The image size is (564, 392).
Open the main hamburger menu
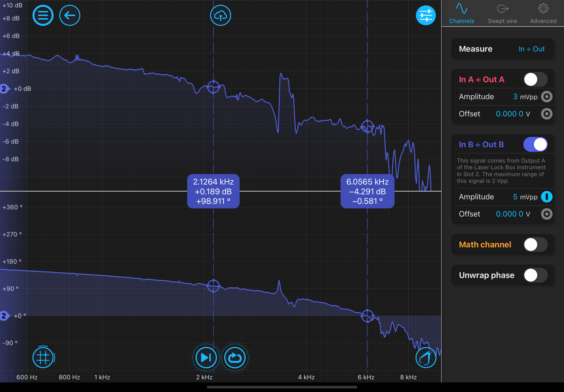(43, 16)
